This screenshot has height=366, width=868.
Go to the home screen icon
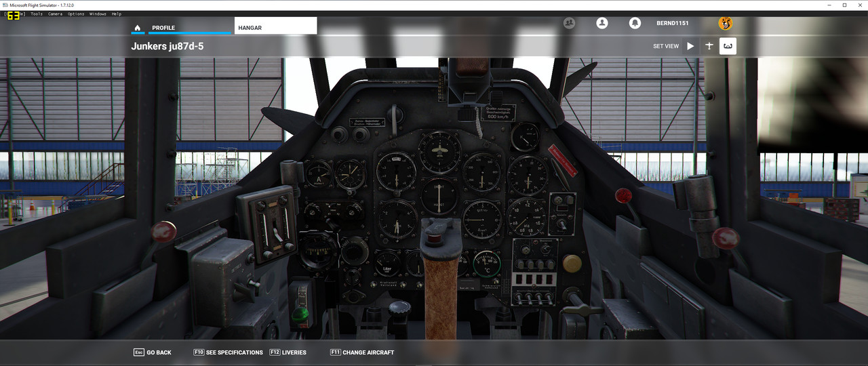tap(138, 28)
